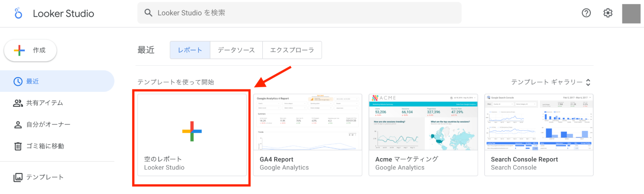Click the trash bin icon
644x194 pixels.
(18, 146)
